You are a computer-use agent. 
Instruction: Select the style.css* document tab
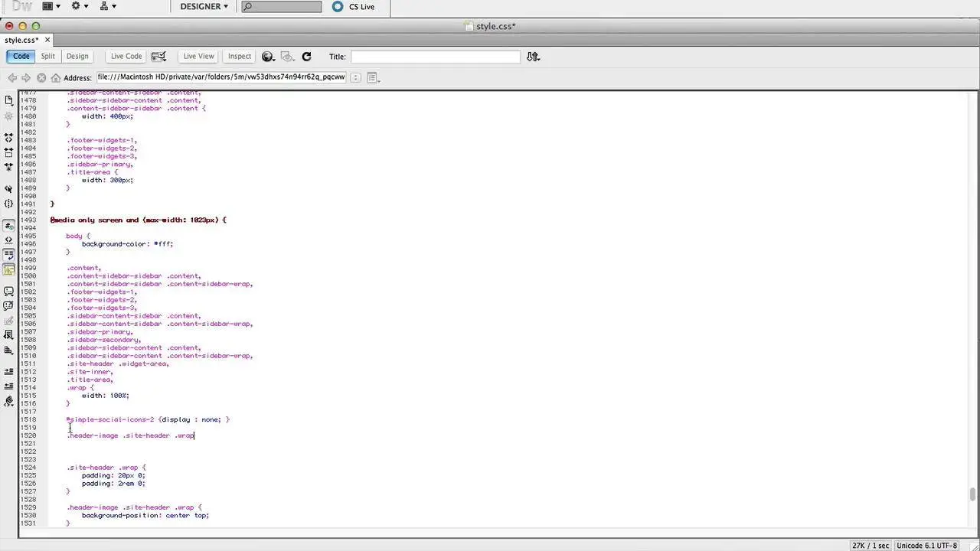click(x=21, y=40)
